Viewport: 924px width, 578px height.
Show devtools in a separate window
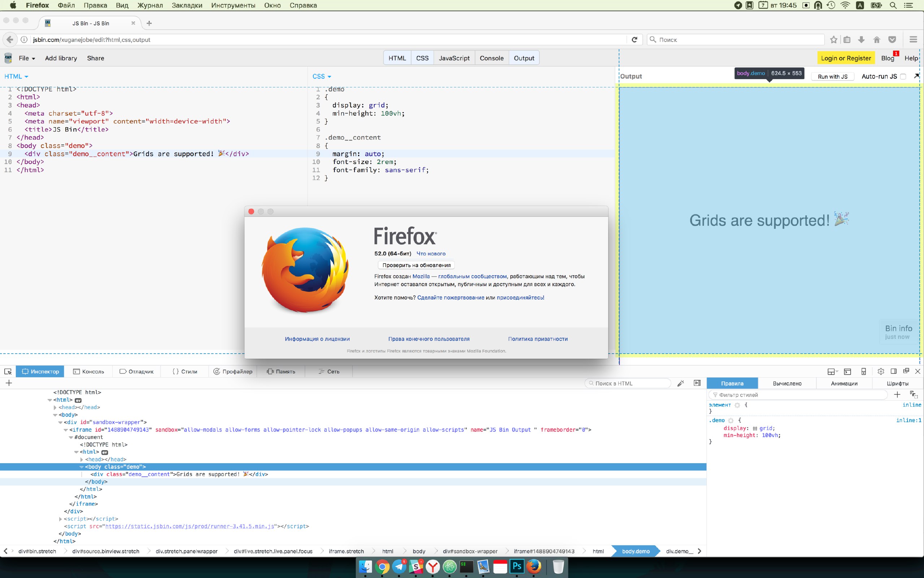click(x=906, y=371)
